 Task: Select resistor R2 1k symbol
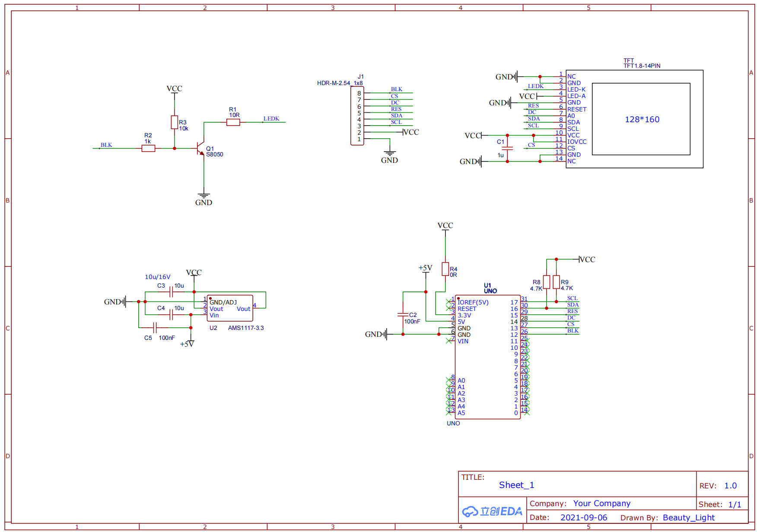pos(148,148)
